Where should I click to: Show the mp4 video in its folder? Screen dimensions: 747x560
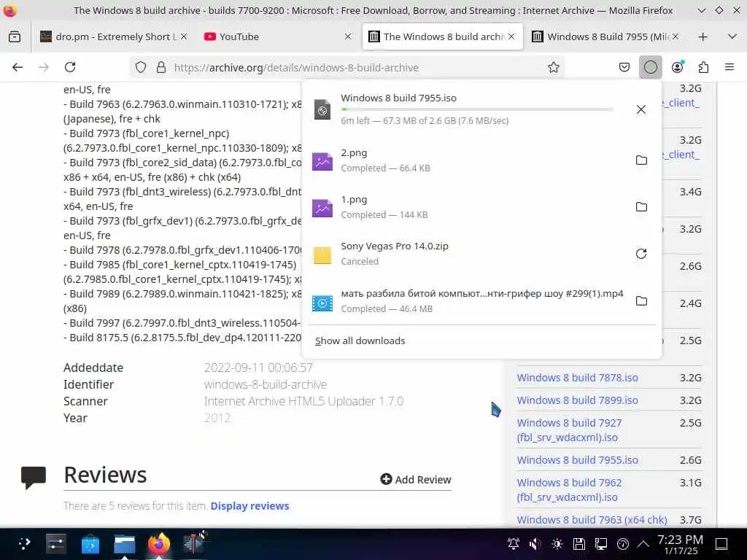(x=641, y=300)
